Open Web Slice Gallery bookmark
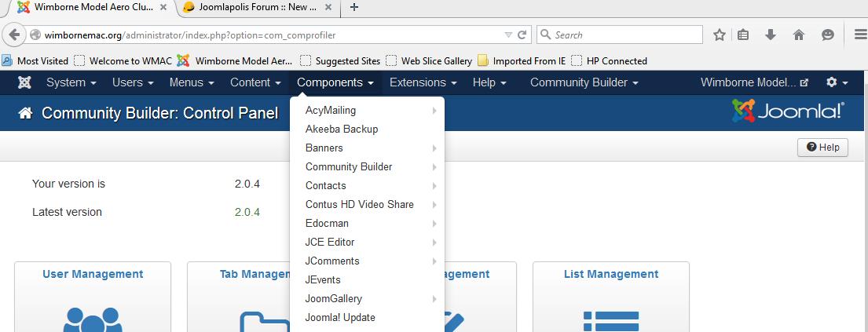This screenshot has height=332, width=868. [x=429, y=61]
